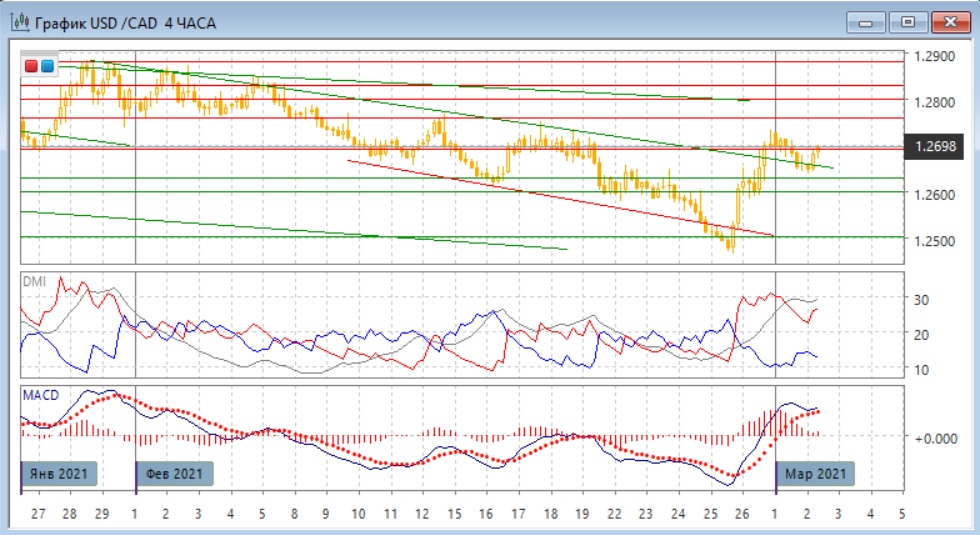Image resolution: width=980 pixels, height=535 pixels.
Task: Click the blue square chart button
Action: coord(47,66)
